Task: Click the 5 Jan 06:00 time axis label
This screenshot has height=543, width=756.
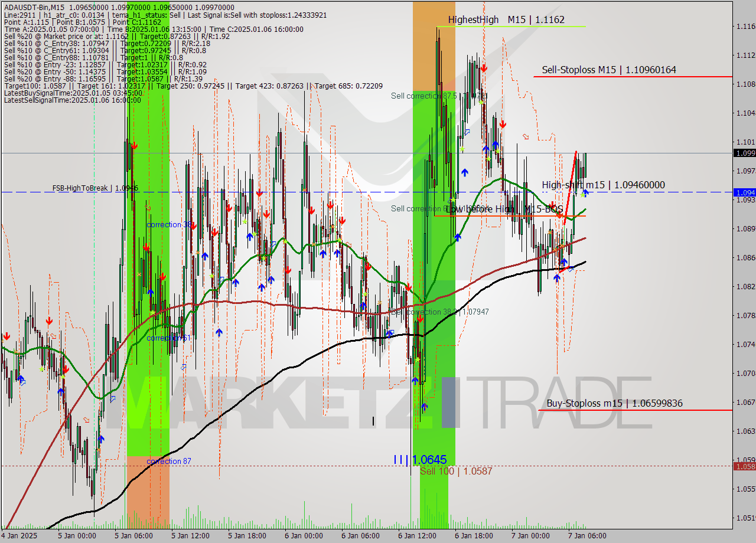Action: (x=133, y=536)
